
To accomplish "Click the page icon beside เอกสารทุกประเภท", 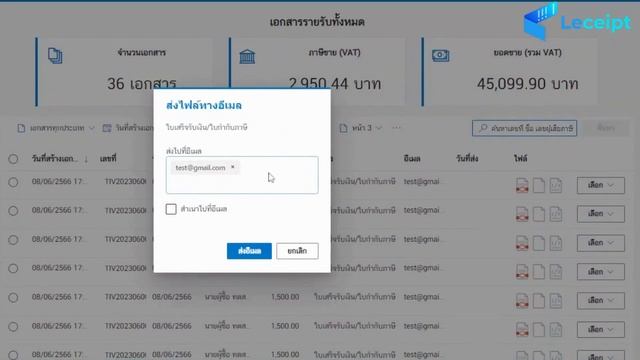I will [21, 128].
